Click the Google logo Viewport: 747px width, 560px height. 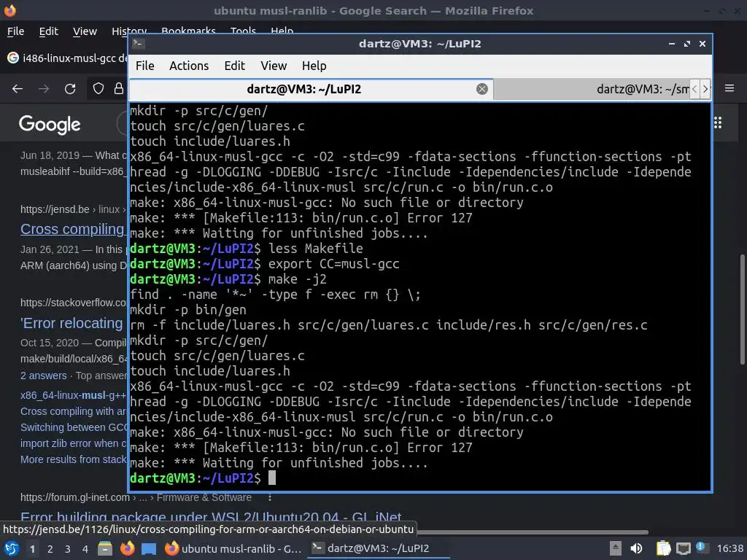coord(50,124)
